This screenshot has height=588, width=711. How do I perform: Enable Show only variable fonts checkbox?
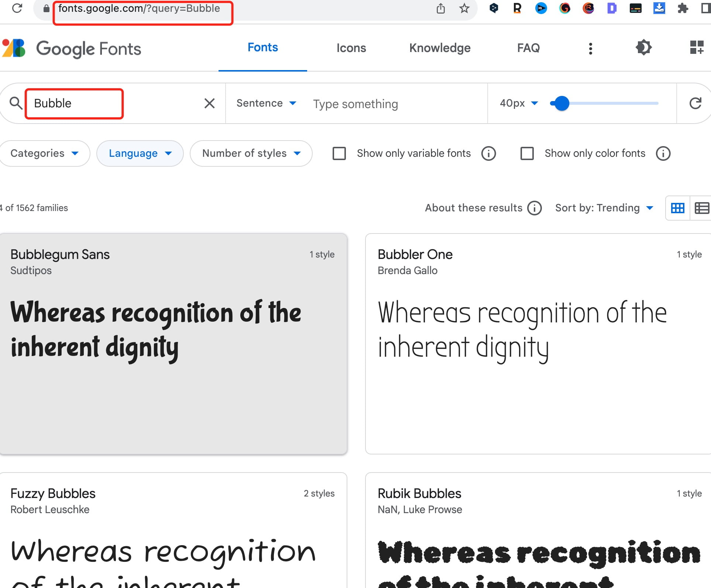339,153
